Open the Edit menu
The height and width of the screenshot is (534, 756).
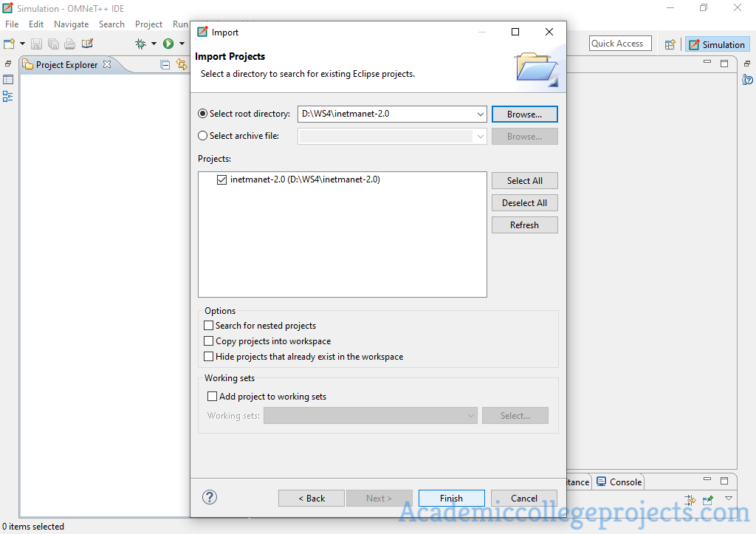pos(36,24)
